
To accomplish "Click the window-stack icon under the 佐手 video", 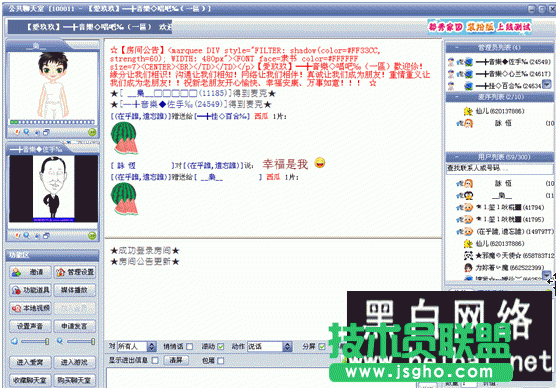I will tap(46, 236).
